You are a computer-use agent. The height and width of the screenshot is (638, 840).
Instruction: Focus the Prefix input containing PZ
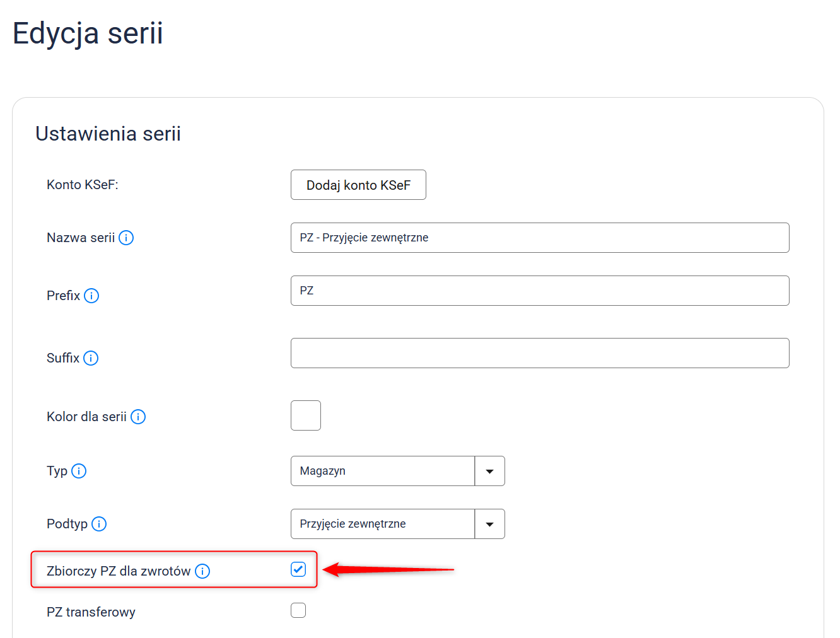540,291
